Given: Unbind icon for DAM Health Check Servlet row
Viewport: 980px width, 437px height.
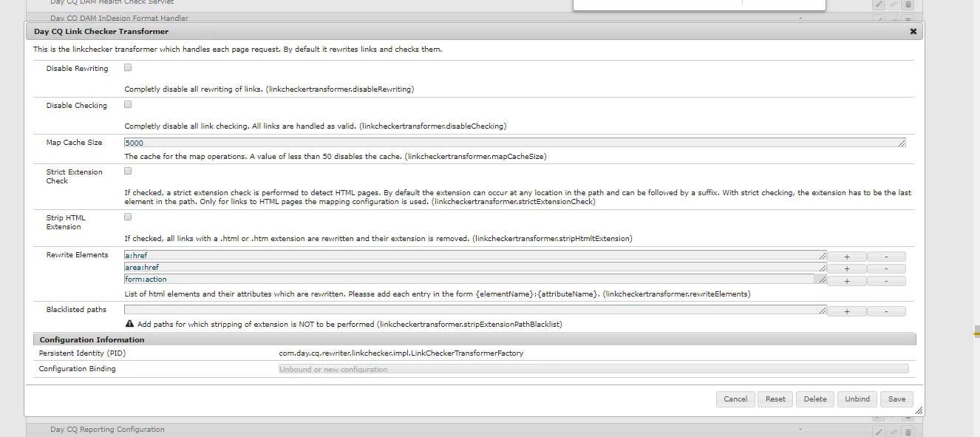Looking at the screenshot, I should click(894, 4).
